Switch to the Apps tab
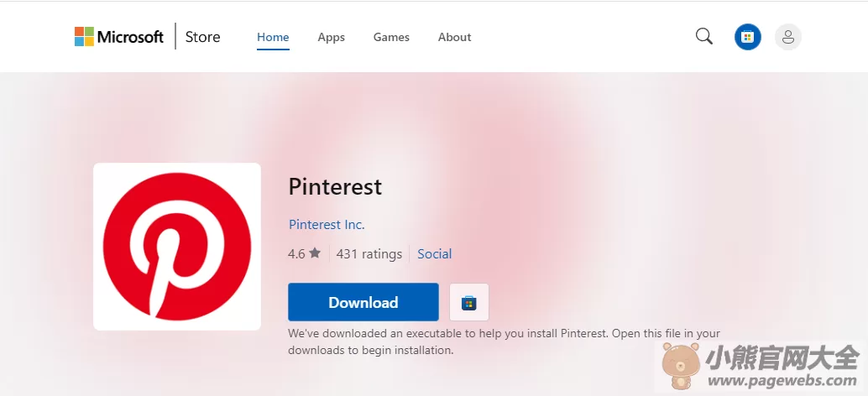The image size is (868, 396). (x=331, y=37)
